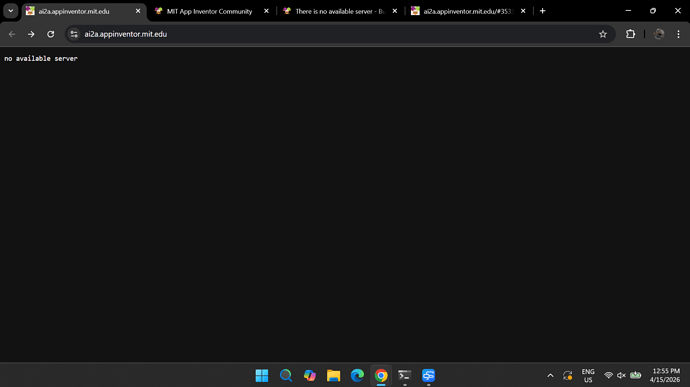690x387 pixels.
Task: Launch Copilot from the taskbar
Action: click(x=310, y=376)
